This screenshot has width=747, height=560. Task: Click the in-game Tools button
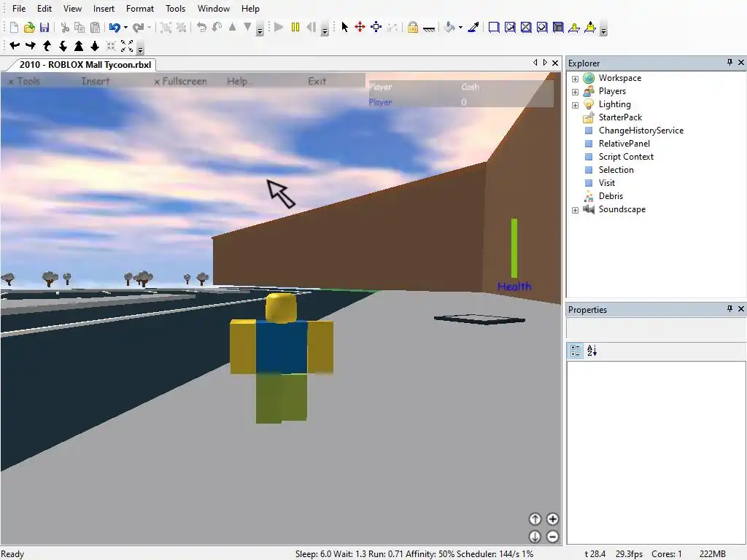click(24, 82)
